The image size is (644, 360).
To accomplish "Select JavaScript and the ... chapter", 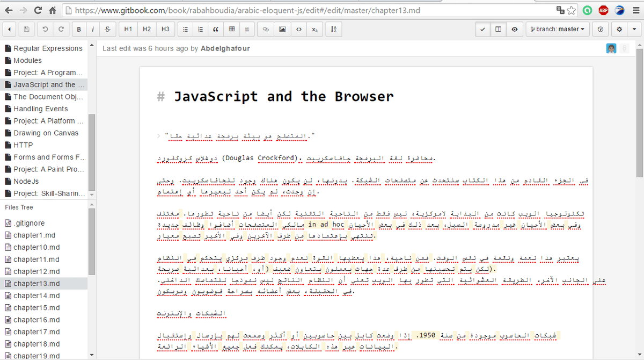I will click(x=44, y=85).
